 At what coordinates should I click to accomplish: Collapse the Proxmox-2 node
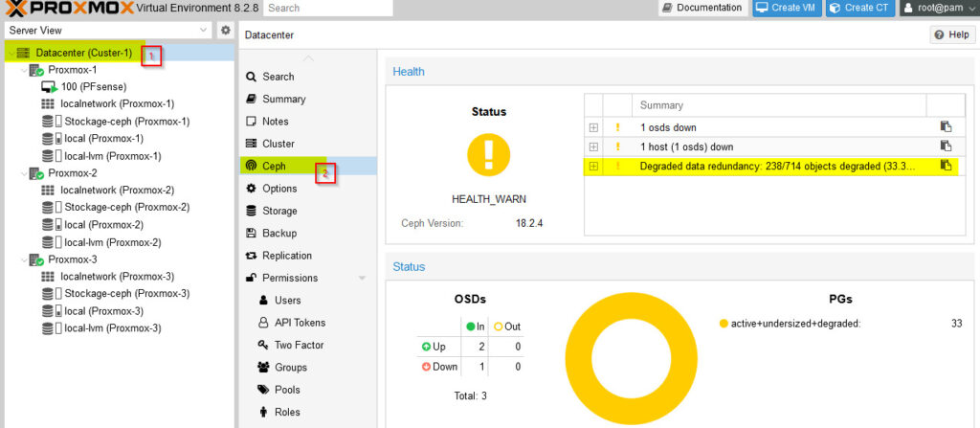[x=24, y=173]
